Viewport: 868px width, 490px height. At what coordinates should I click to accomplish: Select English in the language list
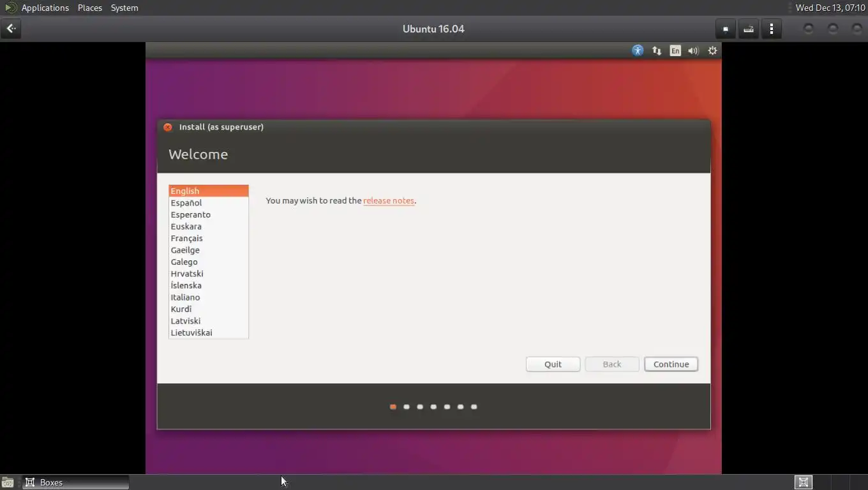pyautogui.click(x=209, y=191)
